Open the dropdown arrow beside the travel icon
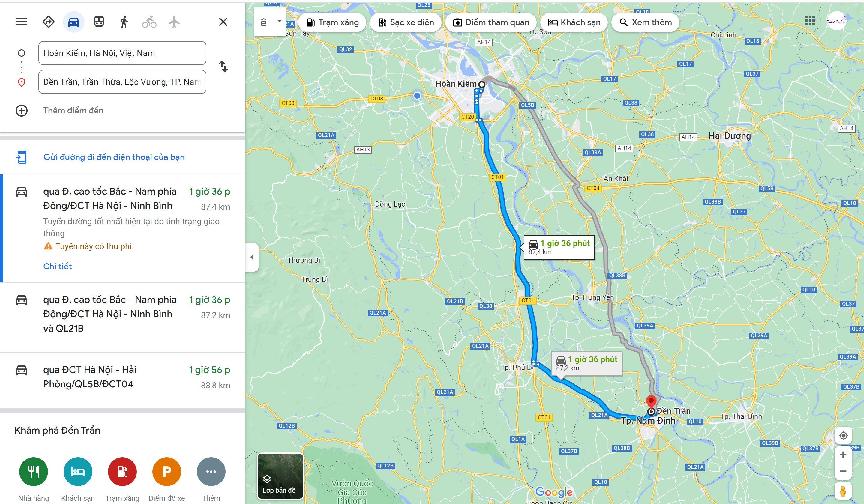Screen dimensions: 864x504 point(279,21)
